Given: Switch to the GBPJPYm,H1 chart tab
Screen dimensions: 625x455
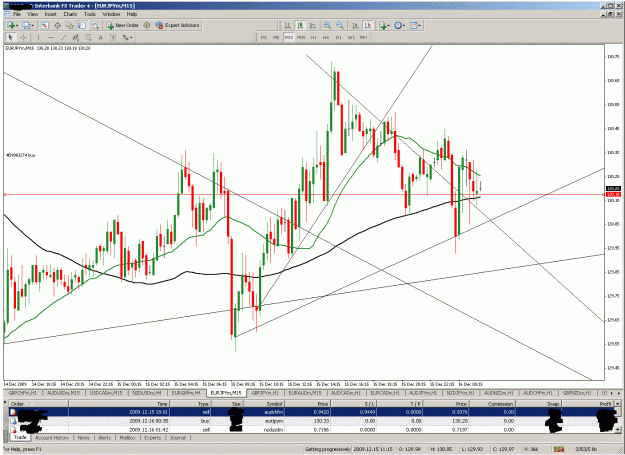Looking at the screenshot, I should point(265,393).
